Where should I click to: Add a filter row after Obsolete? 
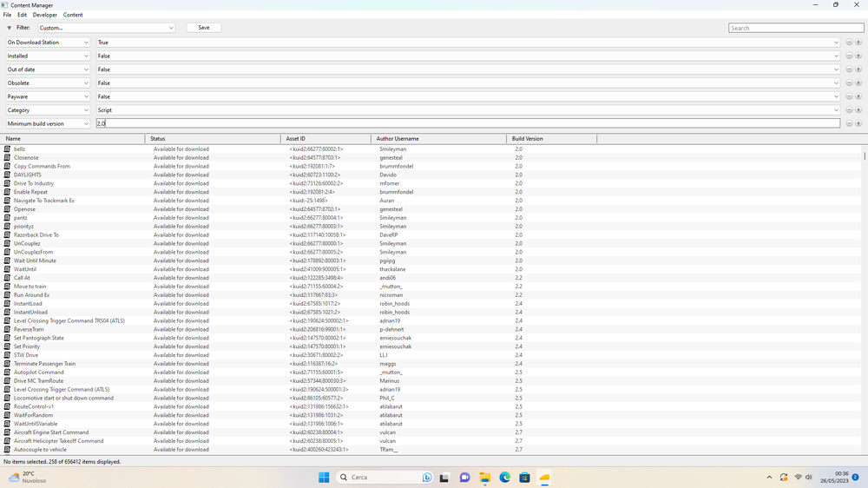coord(858,82)
